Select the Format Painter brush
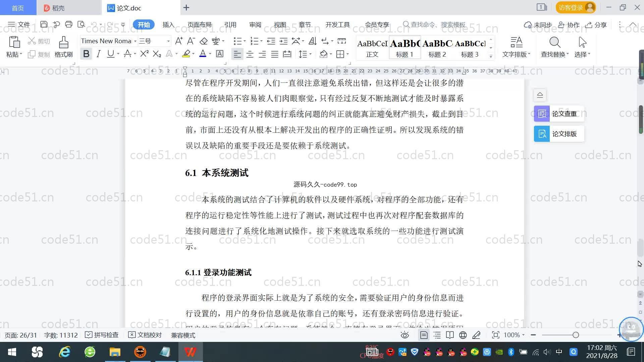Screen dimensions: 644x362 (x=63, y=42)
